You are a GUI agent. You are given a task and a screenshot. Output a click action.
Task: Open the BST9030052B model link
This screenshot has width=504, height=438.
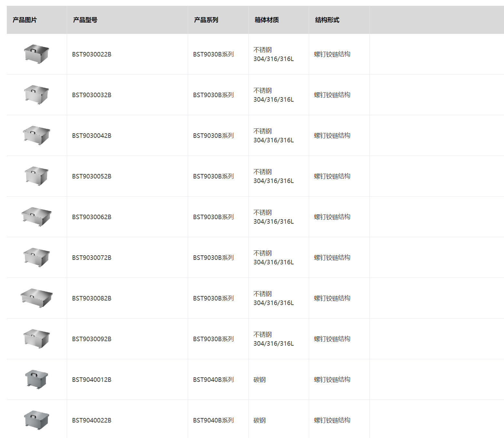(92, 177)
